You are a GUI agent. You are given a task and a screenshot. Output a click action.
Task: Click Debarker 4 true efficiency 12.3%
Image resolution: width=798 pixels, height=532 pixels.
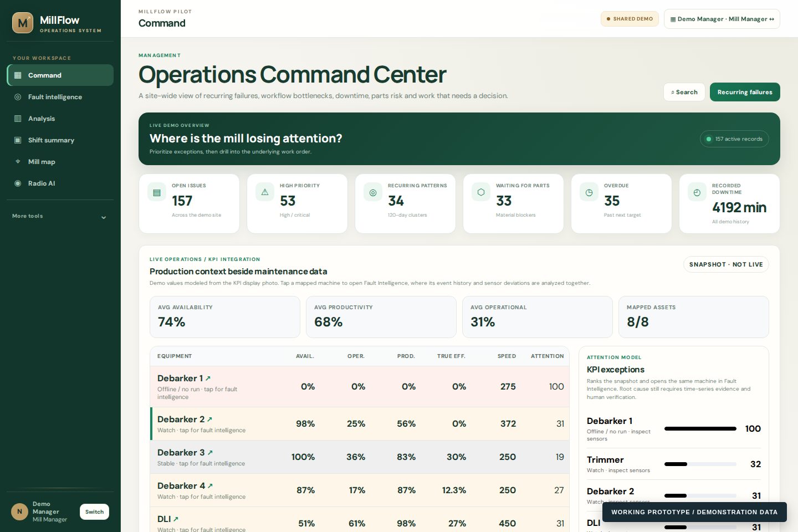(x=454, y=490)
